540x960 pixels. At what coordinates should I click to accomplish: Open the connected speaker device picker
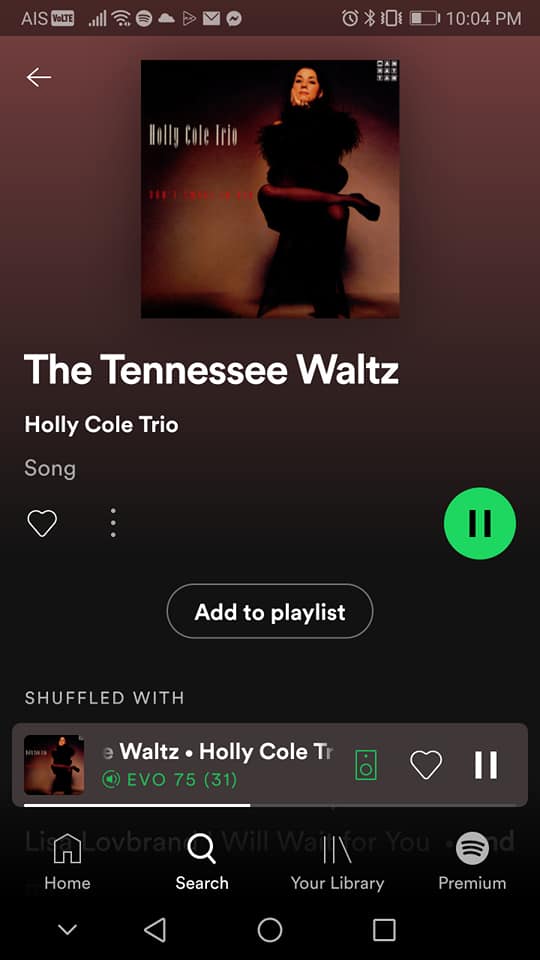(x=366, y=765)
